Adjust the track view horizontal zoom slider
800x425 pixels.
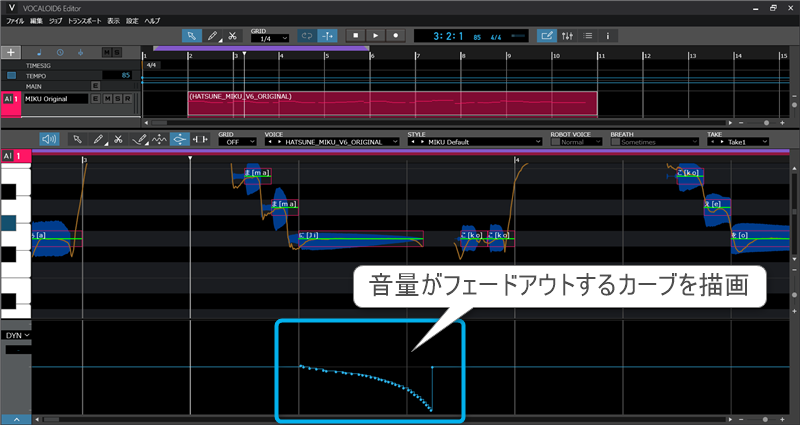pyautogui.click(x=766, y=123)
